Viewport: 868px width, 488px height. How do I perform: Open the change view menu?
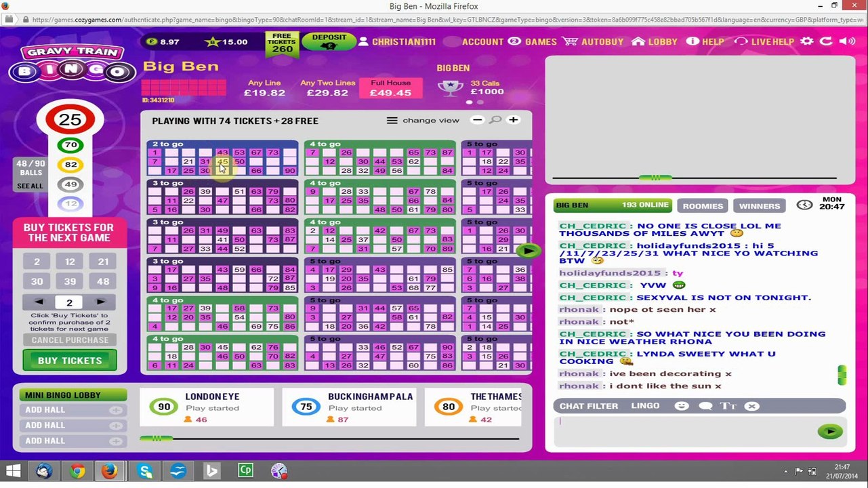pos(423,120)
